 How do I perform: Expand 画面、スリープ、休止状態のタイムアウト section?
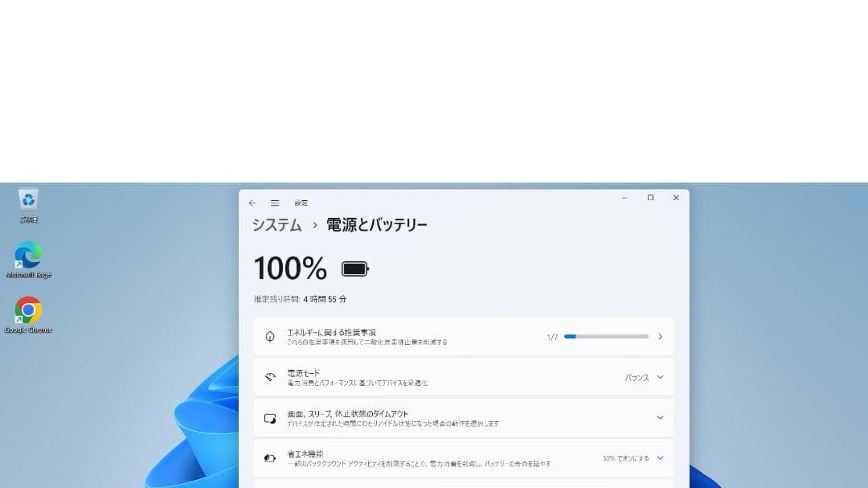660,418
